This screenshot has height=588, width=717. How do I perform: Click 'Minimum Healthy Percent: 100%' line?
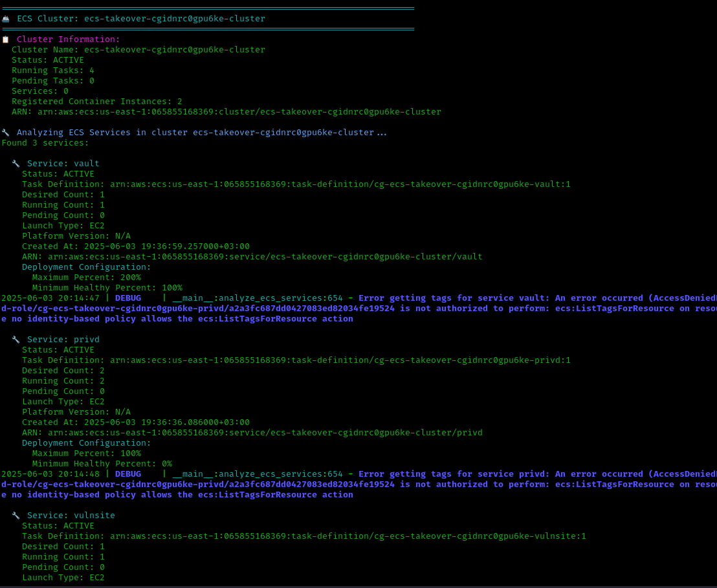coord(107,288)
